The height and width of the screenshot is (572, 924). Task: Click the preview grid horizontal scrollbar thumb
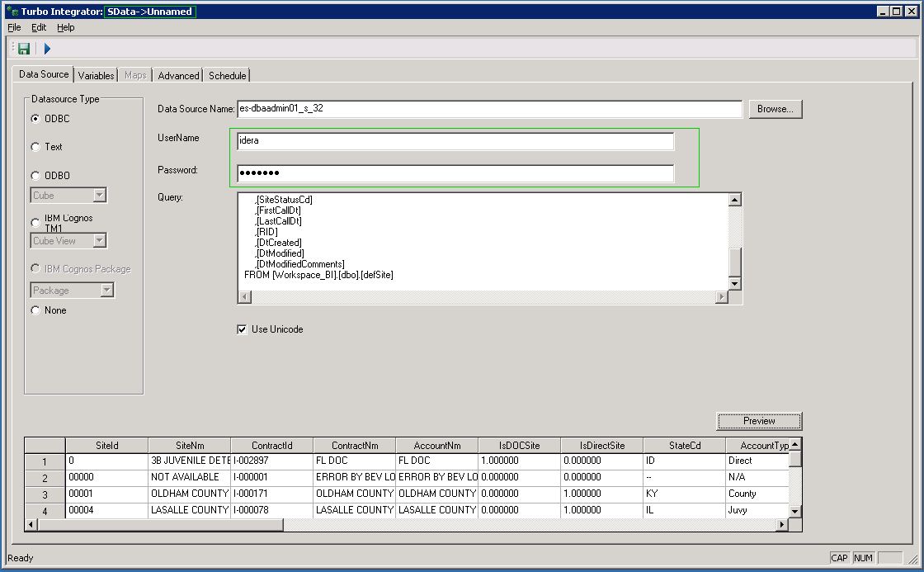point(160,524)
